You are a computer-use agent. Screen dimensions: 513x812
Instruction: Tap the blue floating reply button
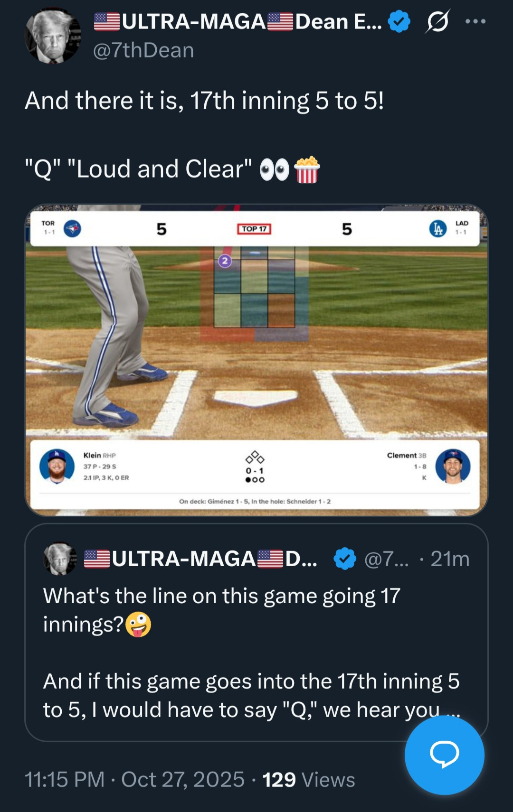tap(444, 755)
